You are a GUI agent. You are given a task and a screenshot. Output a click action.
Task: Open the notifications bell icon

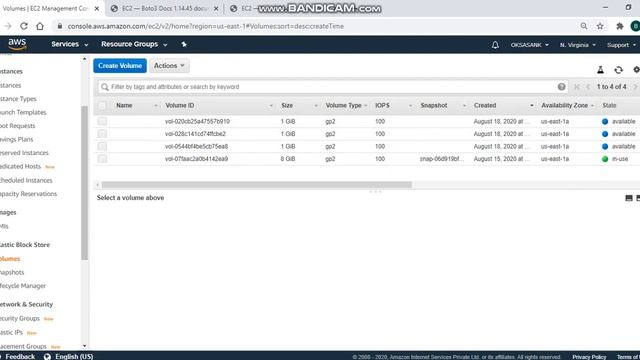click(x=495, y=45)
